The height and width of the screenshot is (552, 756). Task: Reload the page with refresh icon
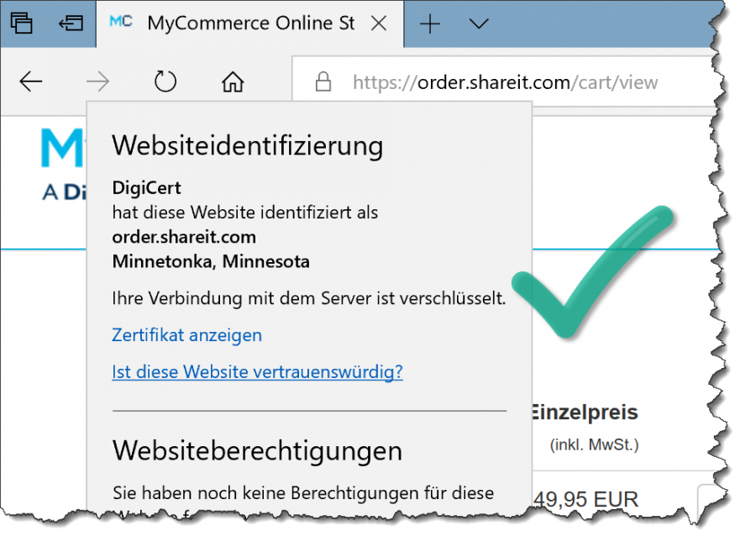(x=165, y=81)
